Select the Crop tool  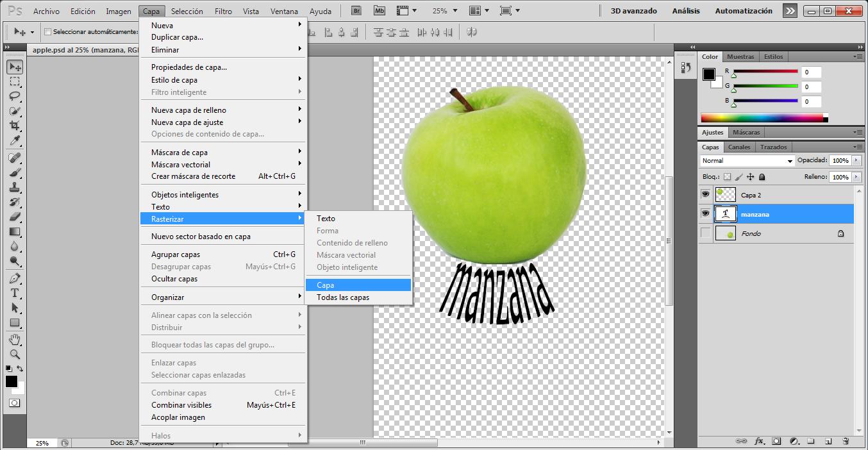coord(15,126)
